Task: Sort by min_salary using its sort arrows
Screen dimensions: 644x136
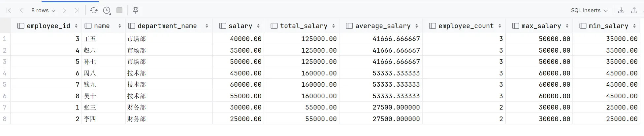Action: 634,26
